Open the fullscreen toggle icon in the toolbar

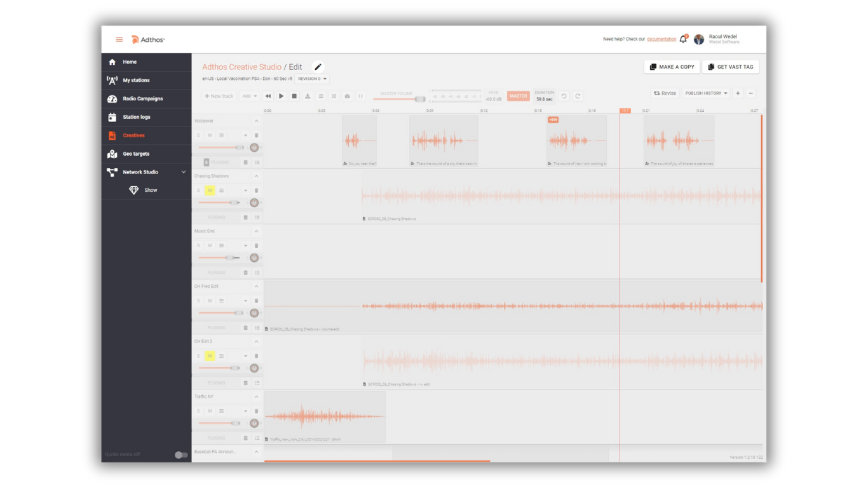point(360,96)
